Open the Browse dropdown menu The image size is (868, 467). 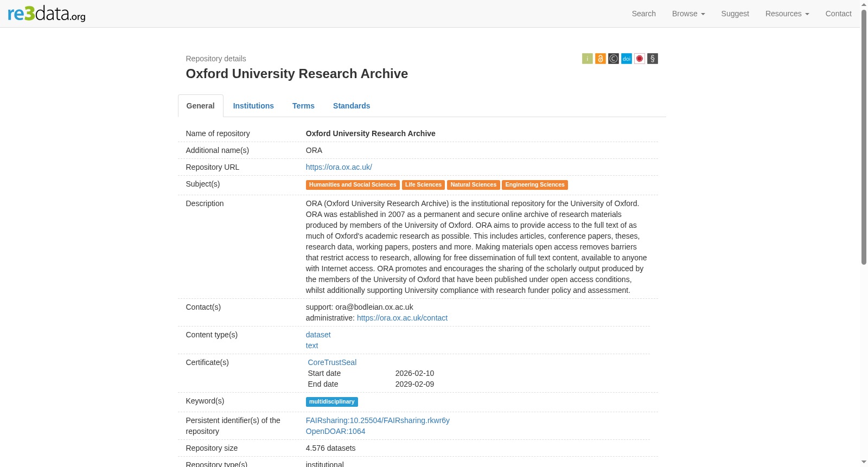point(688,14)
